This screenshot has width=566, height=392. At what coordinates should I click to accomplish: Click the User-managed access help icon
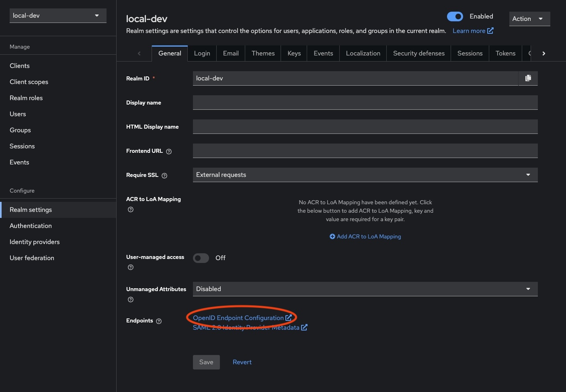[x=130, y=267]
